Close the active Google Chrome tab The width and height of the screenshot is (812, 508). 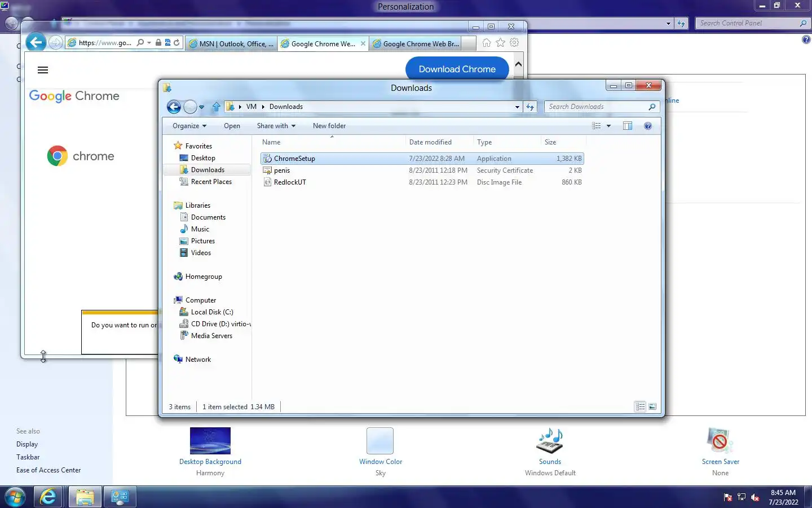363,43
